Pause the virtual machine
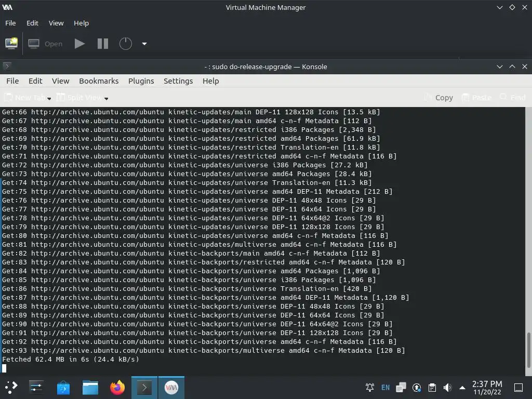Image resolution: width=532 pixels, height=399 pixels. coord(102,44)
